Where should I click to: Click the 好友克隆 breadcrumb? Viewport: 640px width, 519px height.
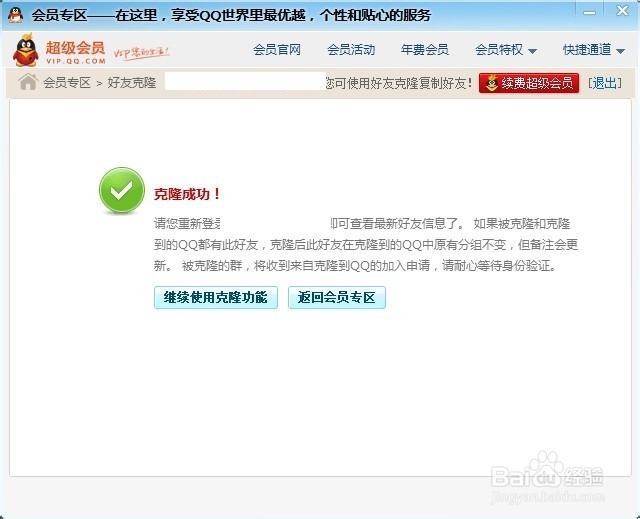coord(132,83)
